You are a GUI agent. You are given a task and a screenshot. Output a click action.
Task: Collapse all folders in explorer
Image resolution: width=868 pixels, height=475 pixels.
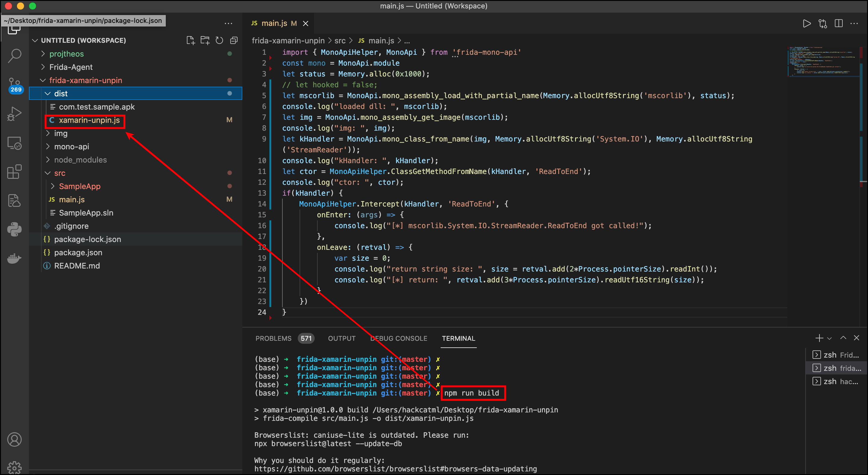pyautogui.click(x=234, y=40)
